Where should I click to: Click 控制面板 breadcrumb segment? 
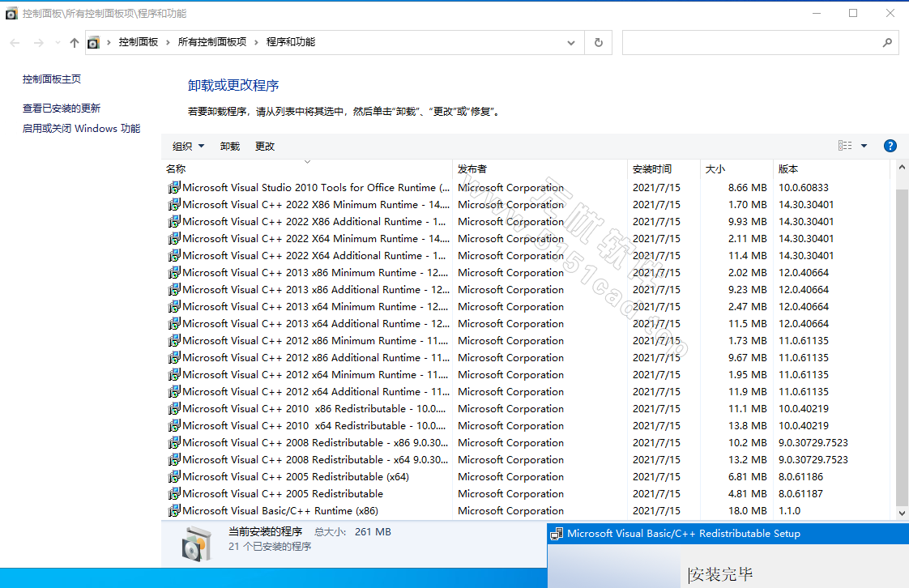(x=138, y=41)
